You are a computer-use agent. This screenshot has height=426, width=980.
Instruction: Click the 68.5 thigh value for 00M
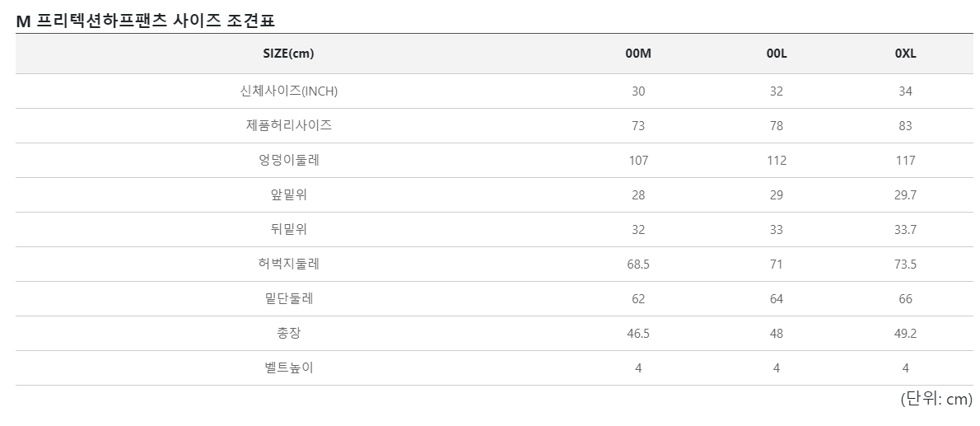point(638,264)
